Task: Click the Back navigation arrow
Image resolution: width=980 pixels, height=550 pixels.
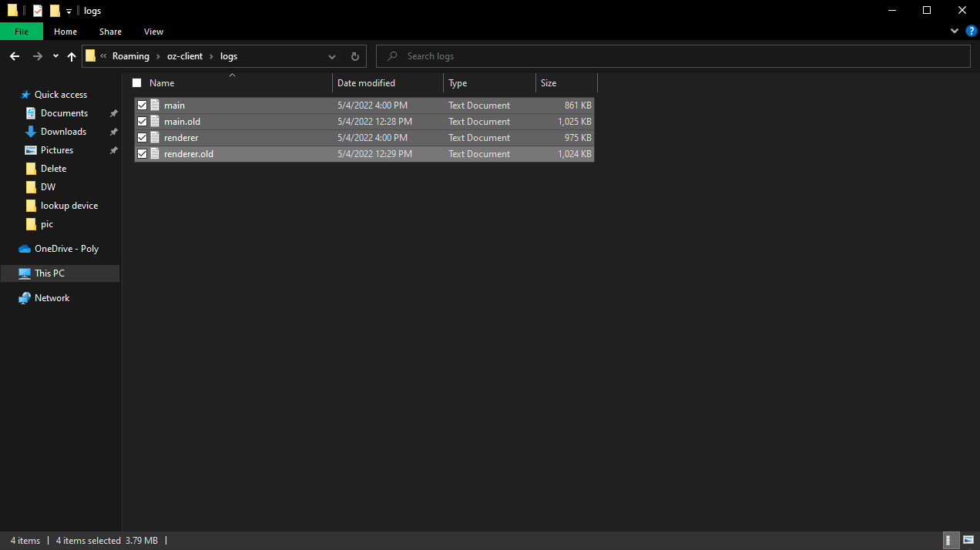Action: click(14, 55)
